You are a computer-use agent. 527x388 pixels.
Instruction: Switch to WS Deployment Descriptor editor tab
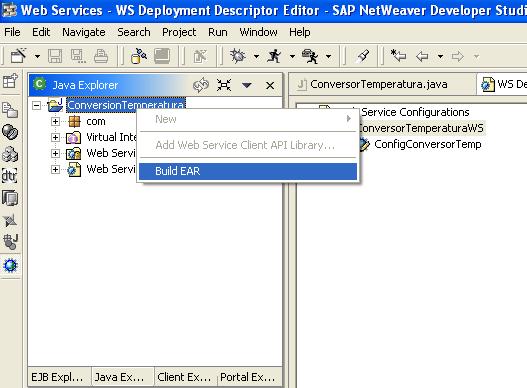pyautogui.click(x=503, y=84)
